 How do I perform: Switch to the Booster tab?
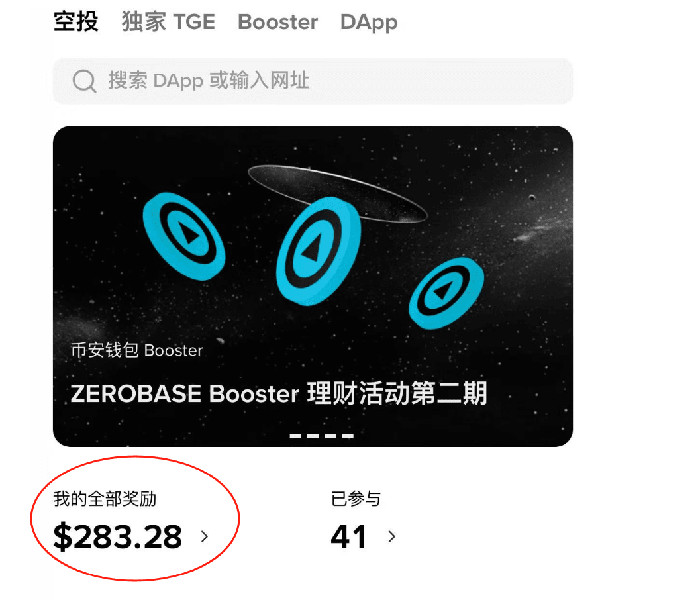click(x=277, y=22)
